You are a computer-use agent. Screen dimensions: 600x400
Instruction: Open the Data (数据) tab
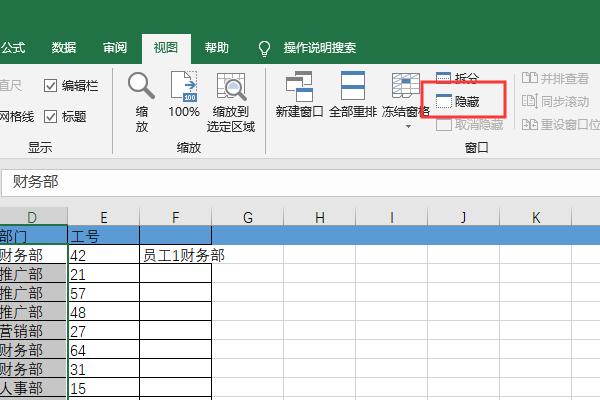64,48
